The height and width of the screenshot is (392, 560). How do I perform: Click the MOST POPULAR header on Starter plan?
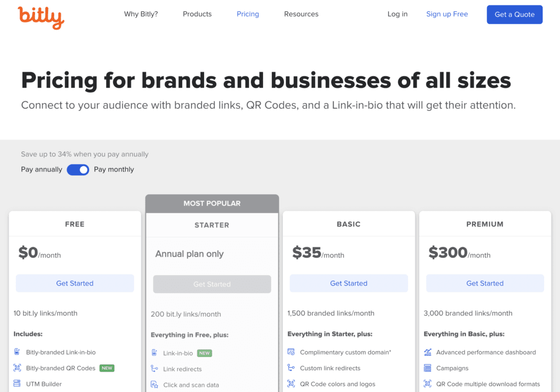(212, 203)
